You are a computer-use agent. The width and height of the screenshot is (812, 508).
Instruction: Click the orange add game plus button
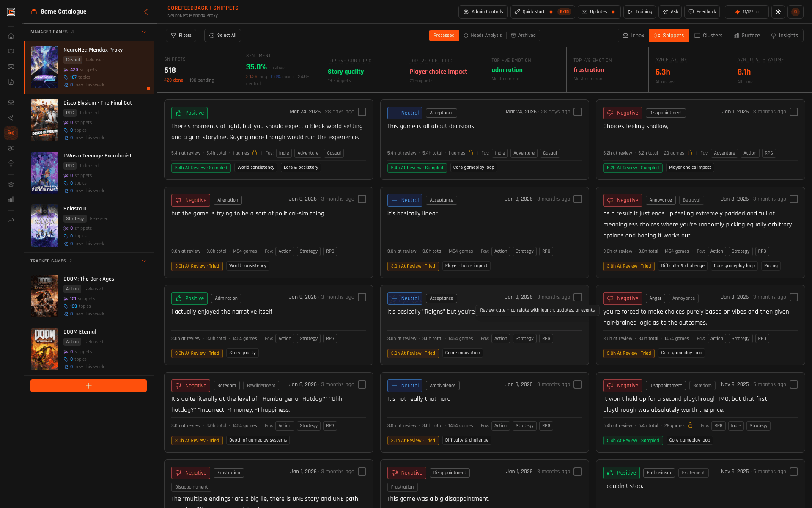(x=88, y=386)
